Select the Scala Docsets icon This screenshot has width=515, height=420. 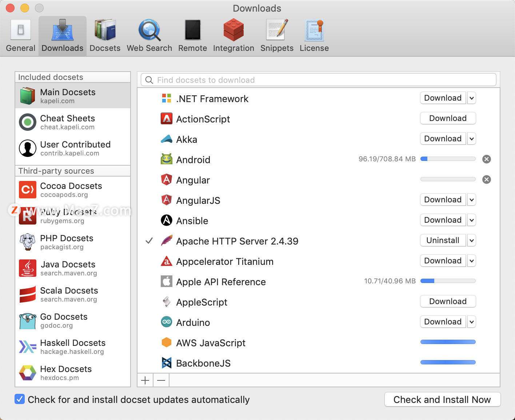point(28,294)
